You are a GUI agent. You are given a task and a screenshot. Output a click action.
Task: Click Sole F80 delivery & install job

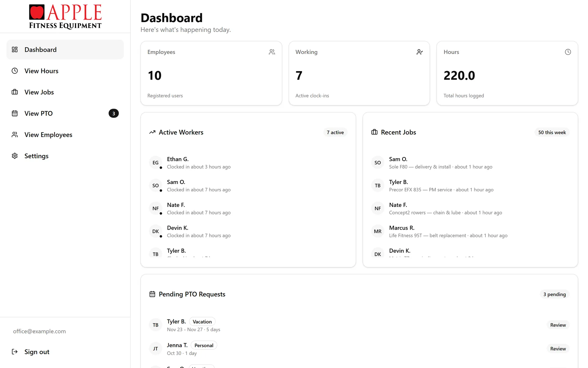point(470,163)
